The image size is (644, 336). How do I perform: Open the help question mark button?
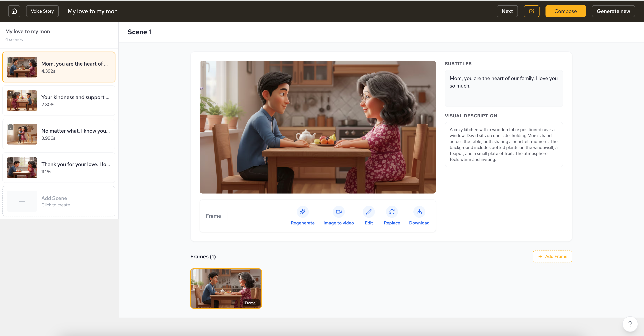(630, 324)
